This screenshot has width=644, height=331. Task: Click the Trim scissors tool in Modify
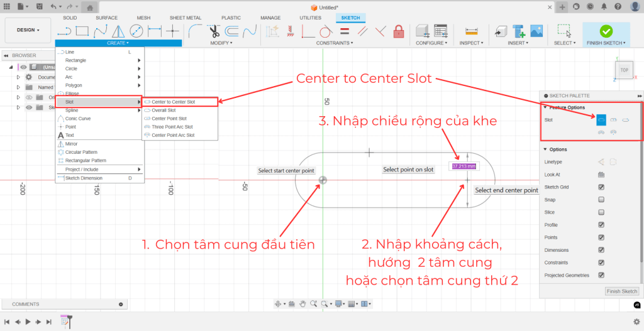[x=214, y=31]
